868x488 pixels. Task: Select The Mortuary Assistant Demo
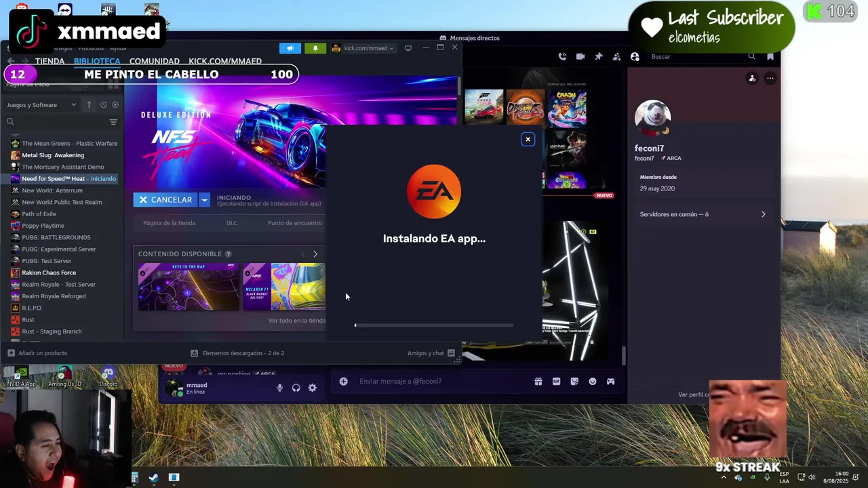click(64, 167)
